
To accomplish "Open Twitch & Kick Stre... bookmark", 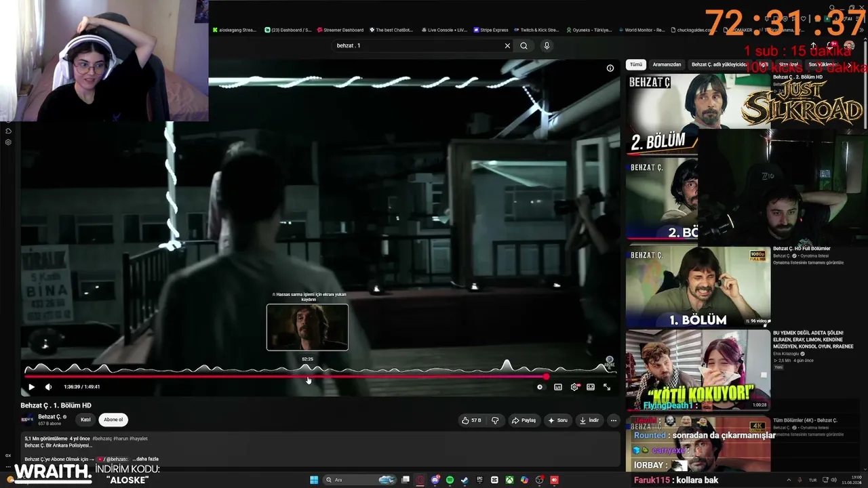I will coord(536,30).
